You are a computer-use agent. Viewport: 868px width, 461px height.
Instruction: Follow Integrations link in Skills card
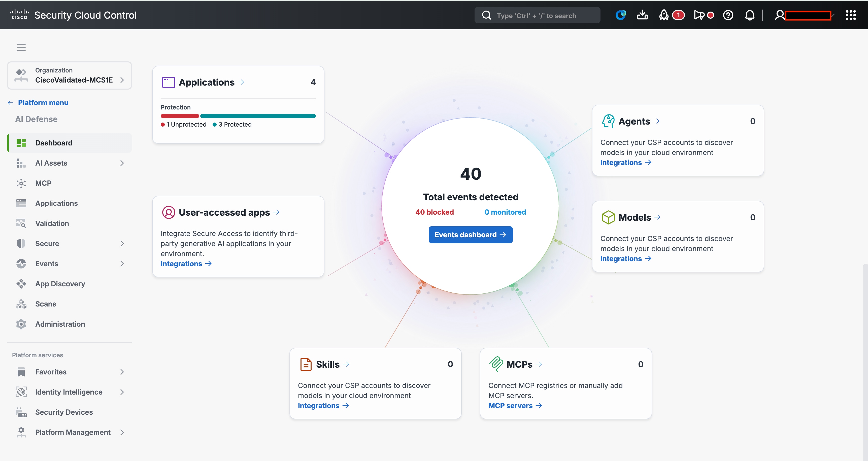[323, 406]
